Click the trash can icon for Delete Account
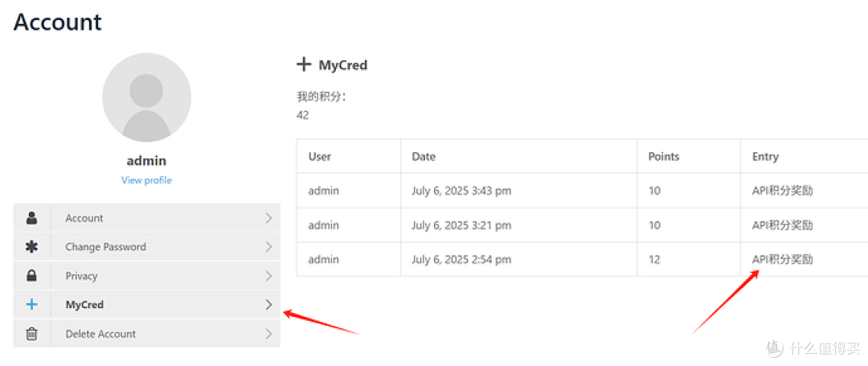 pyautogui.click(x=32, y=334)
